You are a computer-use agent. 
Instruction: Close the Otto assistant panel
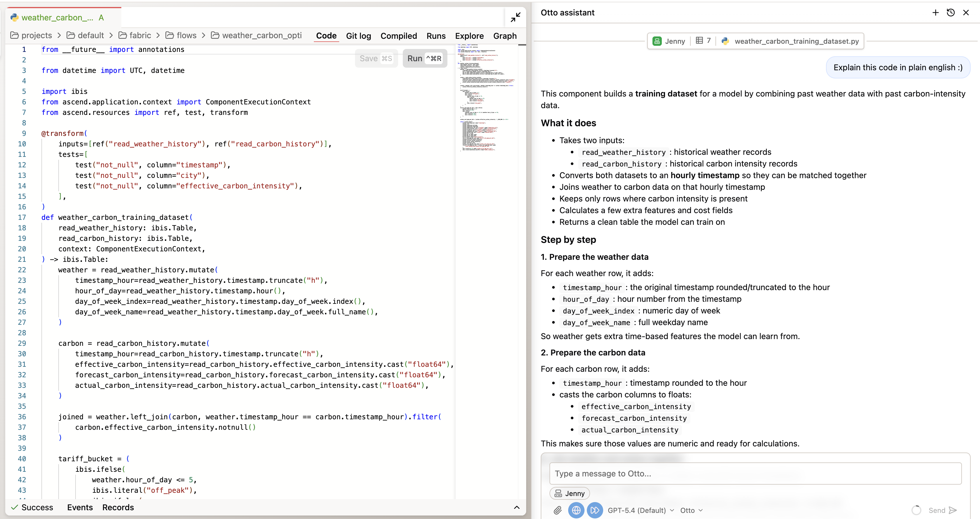[966, 13]
